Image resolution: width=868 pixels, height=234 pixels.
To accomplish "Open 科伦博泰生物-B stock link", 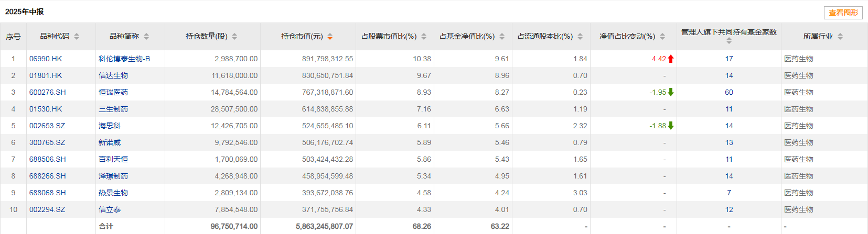I will pos(124,59).
